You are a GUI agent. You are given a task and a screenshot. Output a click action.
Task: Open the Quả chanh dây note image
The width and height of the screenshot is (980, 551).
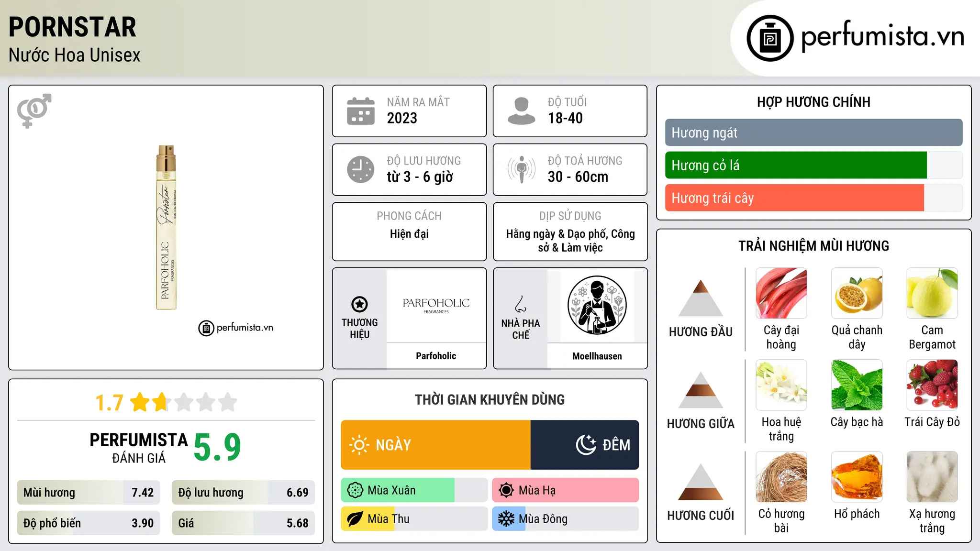click(x=857, y=293)
